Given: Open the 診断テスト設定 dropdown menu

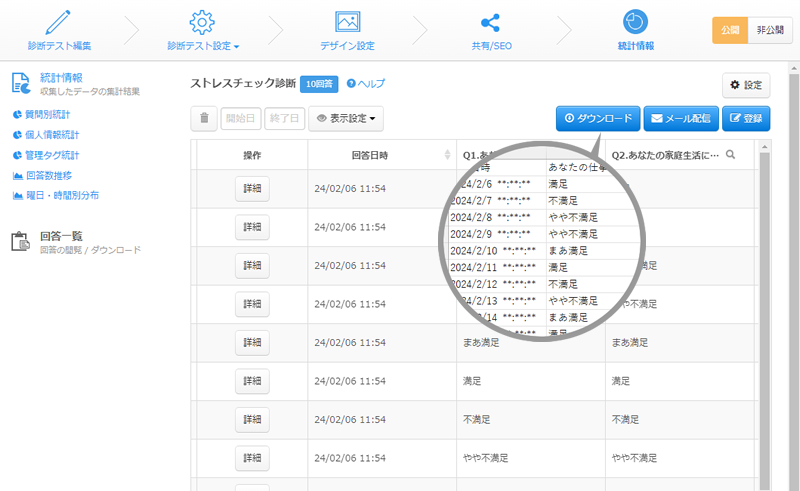Looking at the screenshot, I should click(203, 45).
